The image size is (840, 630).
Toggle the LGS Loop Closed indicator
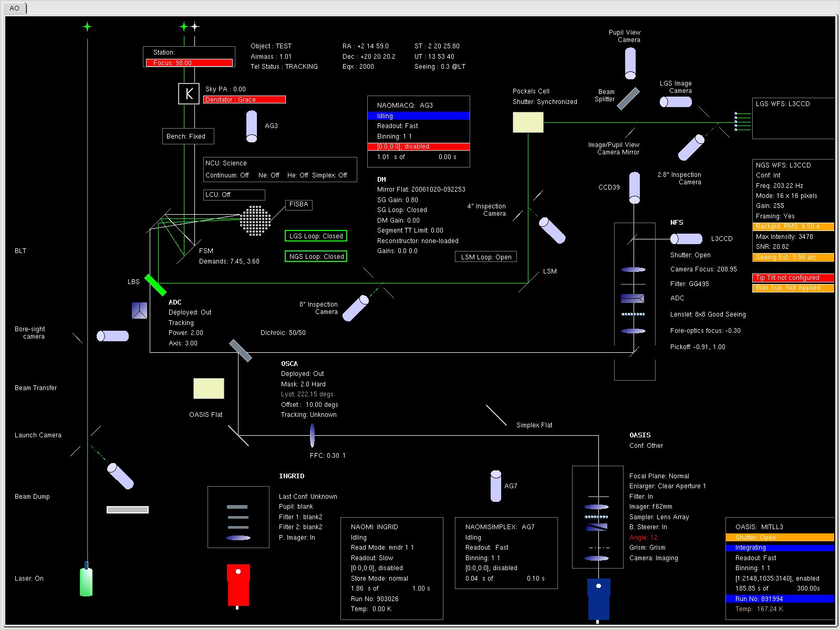[316, 236]
